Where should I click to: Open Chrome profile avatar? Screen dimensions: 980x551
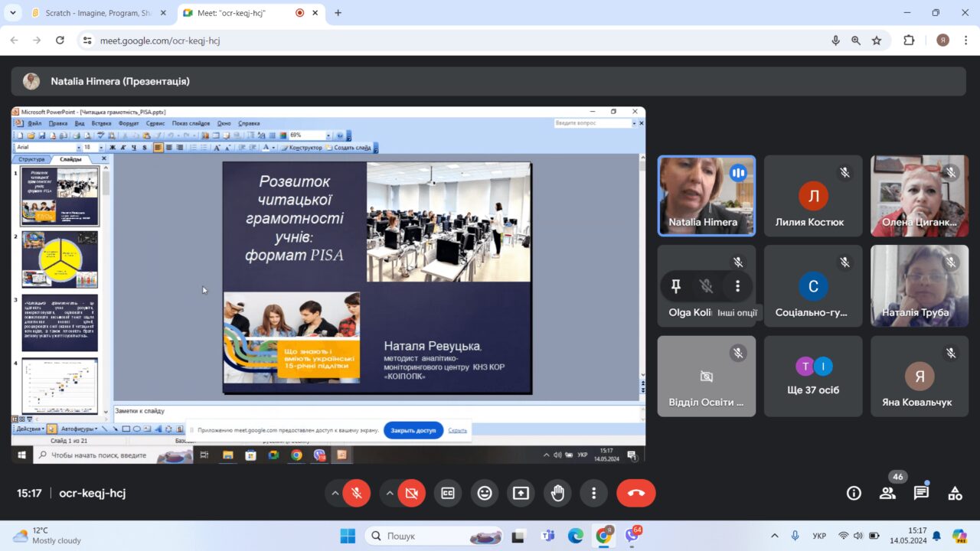[x=942, y=41]
